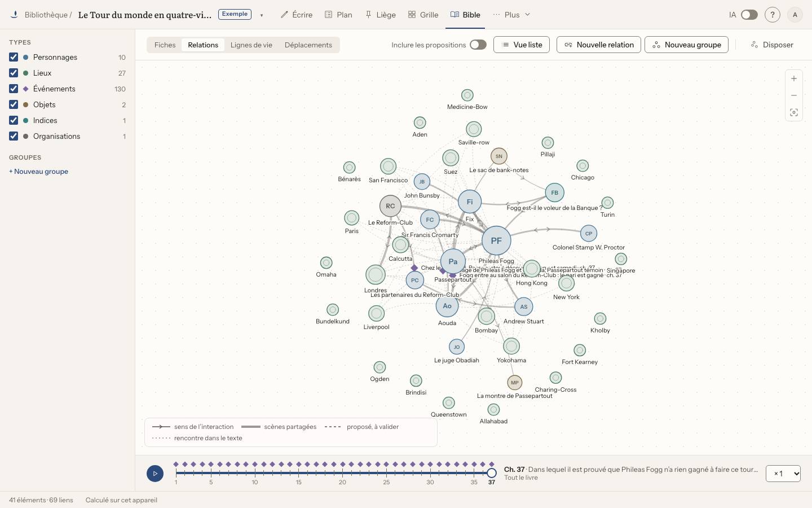Fit the graph to the view

[x=794, y=112]
